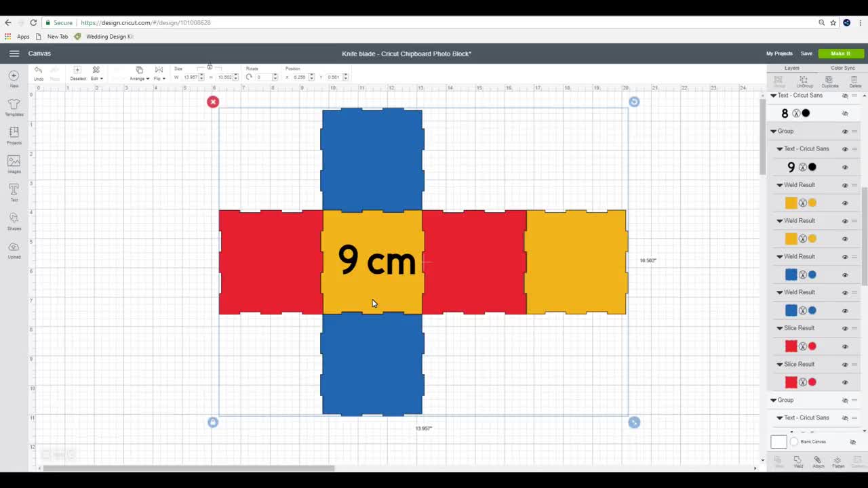The height and width of the screenshot is (488, 868).
Task: Open the hamburger menu next to Canvas
Action: click(x=14, y=54)
